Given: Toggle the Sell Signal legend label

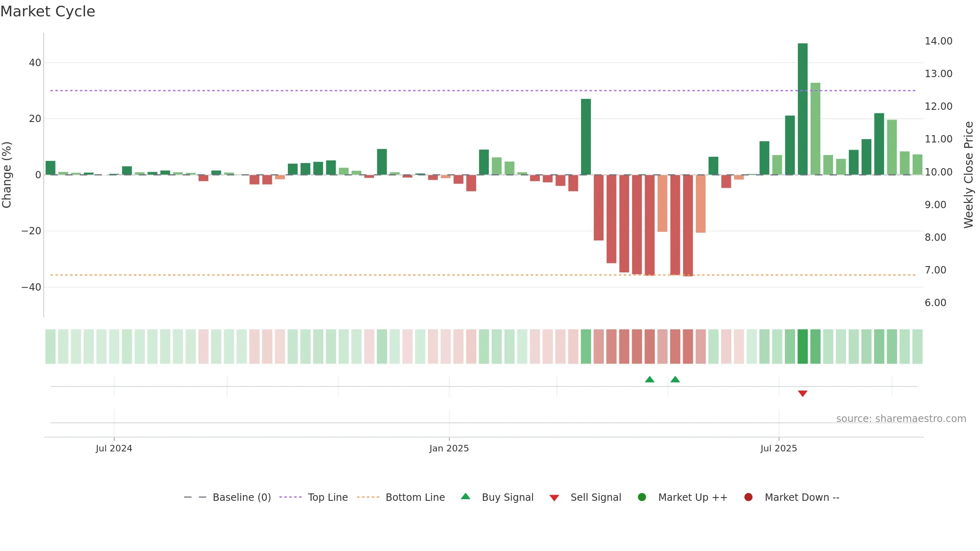Looking at the screenshot, I should pos(596,497).
